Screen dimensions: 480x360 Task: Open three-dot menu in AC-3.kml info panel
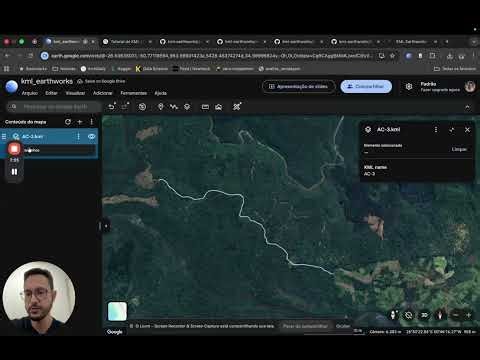(436, 130)
